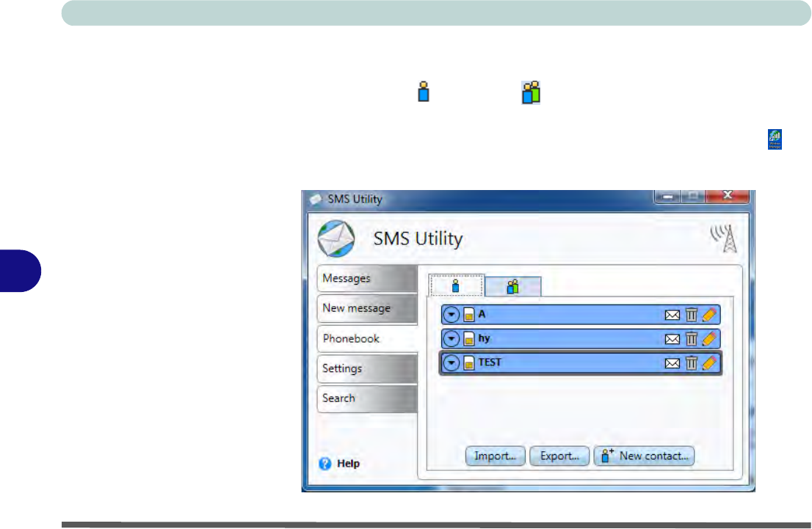The width and height of the screenshot is (812, 529).
Task: Edit the TEST contact pencil icon
Action: pos(708,363)
